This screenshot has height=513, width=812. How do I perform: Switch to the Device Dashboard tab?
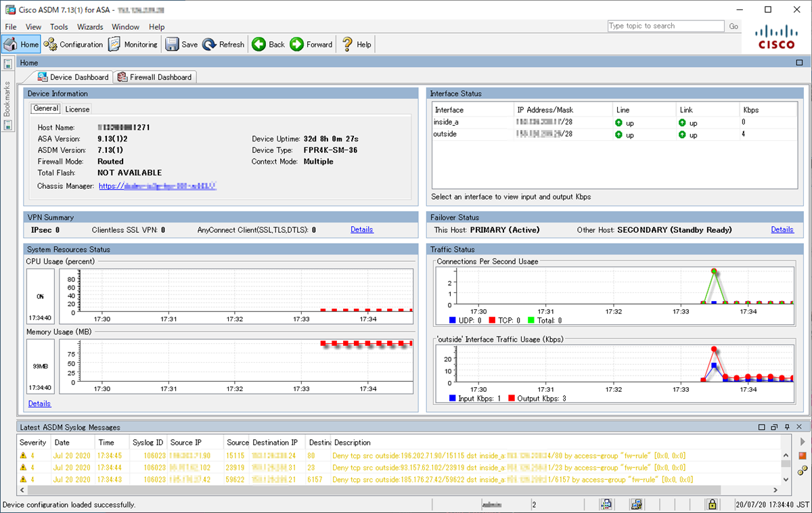73,77
